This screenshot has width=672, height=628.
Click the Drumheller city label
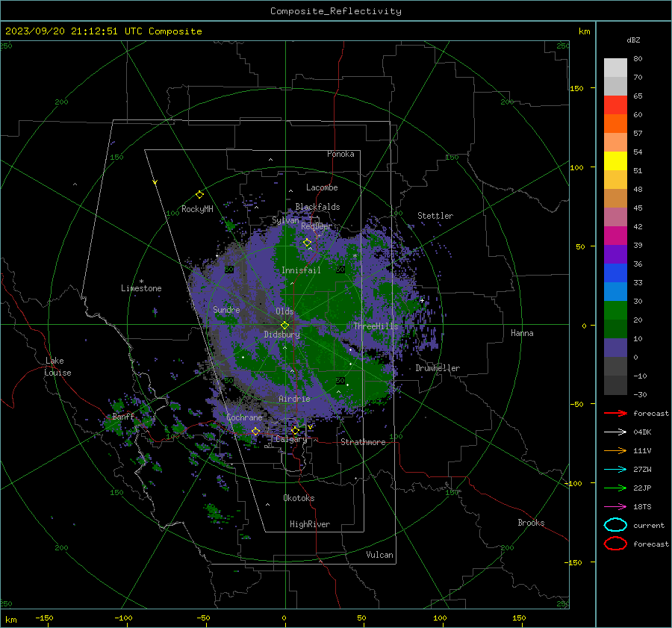[438, 368]
